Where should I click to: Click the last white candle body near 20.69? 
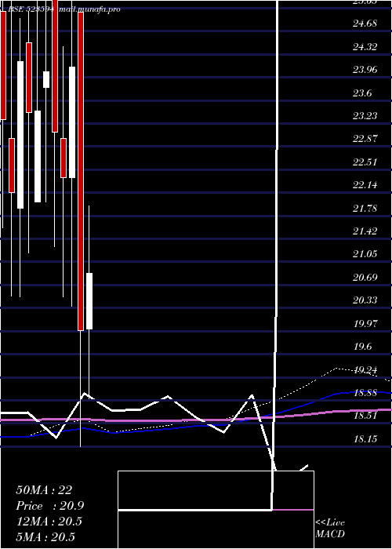(89, 301)
